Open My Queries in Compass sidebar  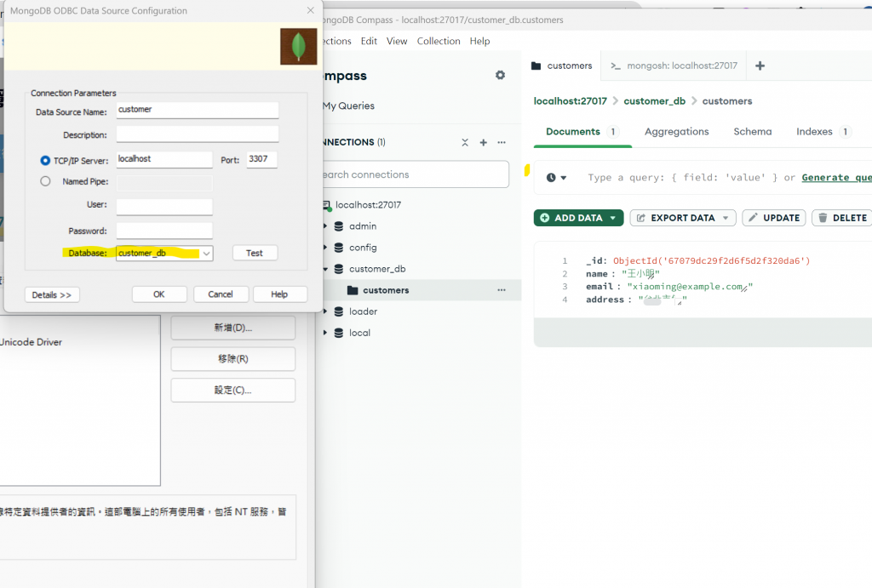(348, 106)
